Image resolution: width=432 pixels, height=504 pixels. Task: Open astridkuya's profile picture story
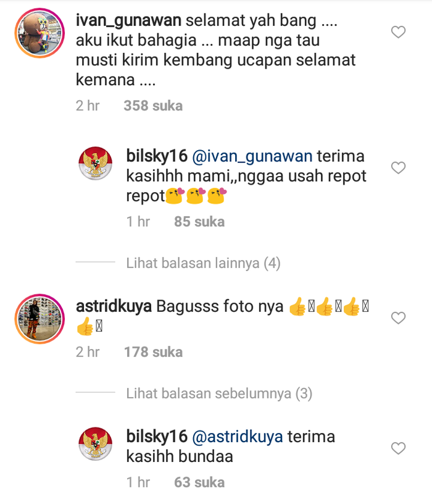[39, 319]
